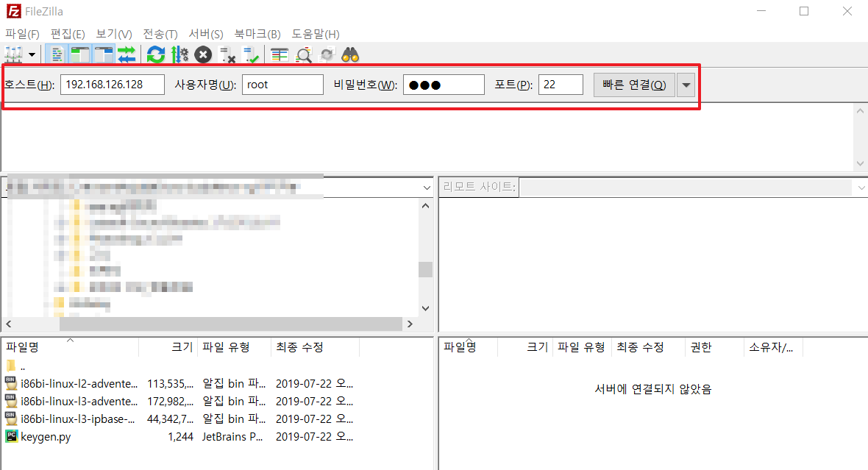
Task: Sort local files by 파일명 column
Action: [x=70, y=347]
